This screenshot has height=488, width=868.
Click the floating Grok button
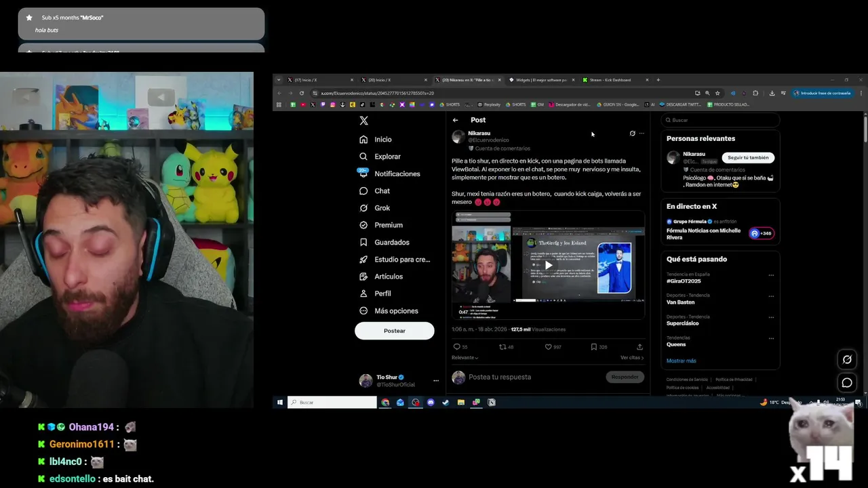[x=847, y=359]
